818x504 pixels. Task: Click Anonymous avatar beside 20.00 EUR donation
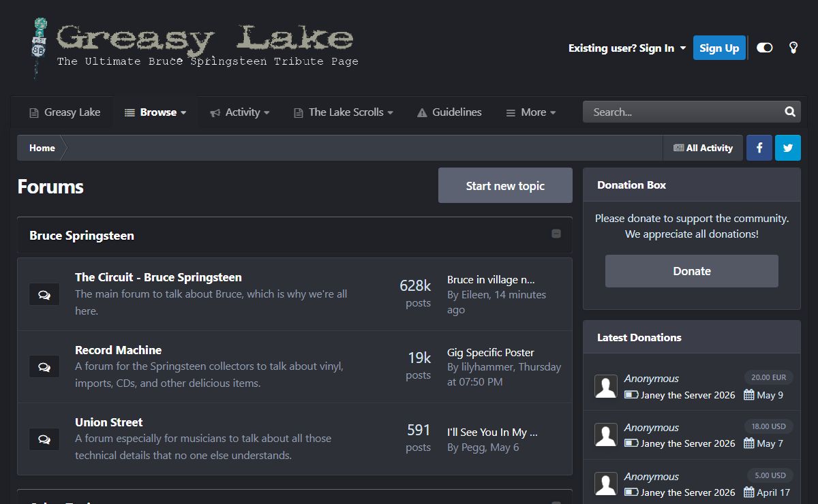point(606,386)
